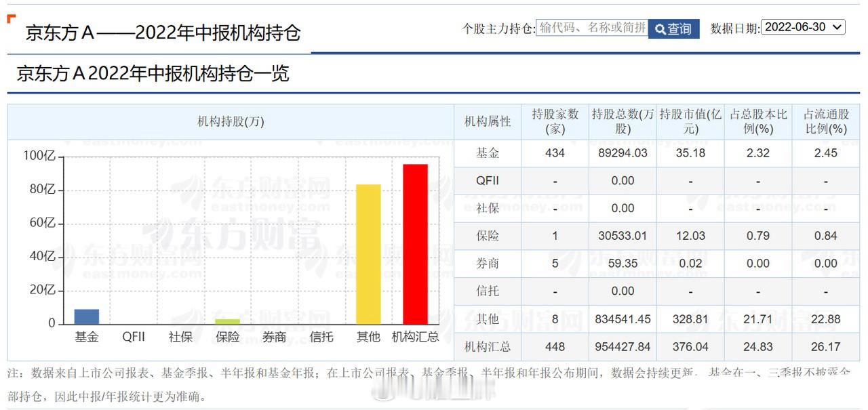Click the 448 total holders cell
Image resolution: width=868 pixels, height=410 pixels.
[555, 347]
